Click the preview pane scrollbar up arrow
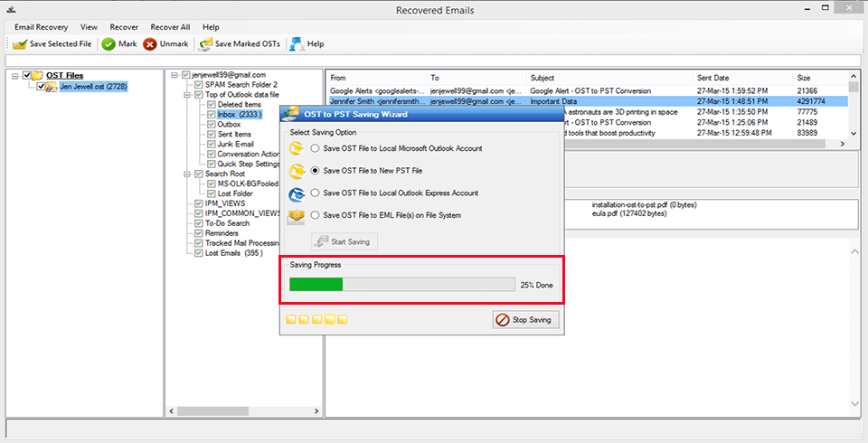 pos(853,252)
